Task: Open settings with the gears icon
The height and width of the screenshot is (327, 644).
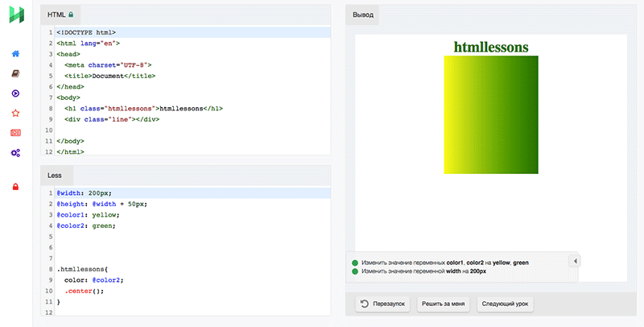Action: [x=15, y=153]
